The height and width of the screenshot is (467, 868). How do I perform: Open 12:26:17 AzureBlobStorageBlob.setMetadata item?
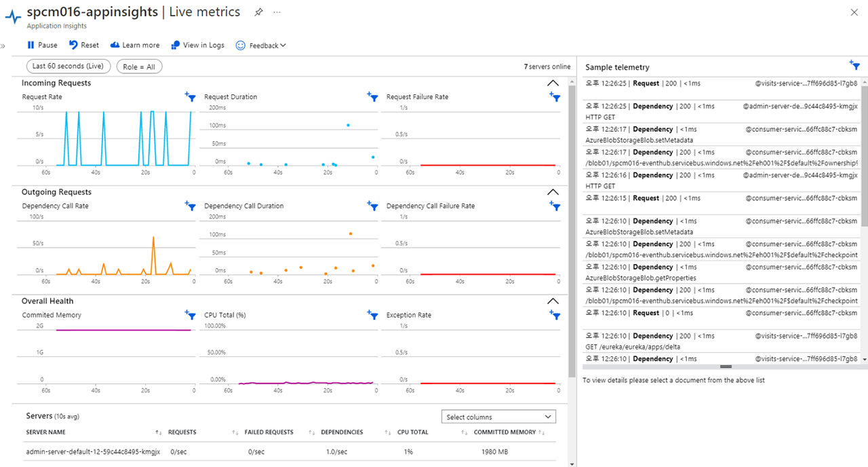pyautogui.click(x=722, y=134)
